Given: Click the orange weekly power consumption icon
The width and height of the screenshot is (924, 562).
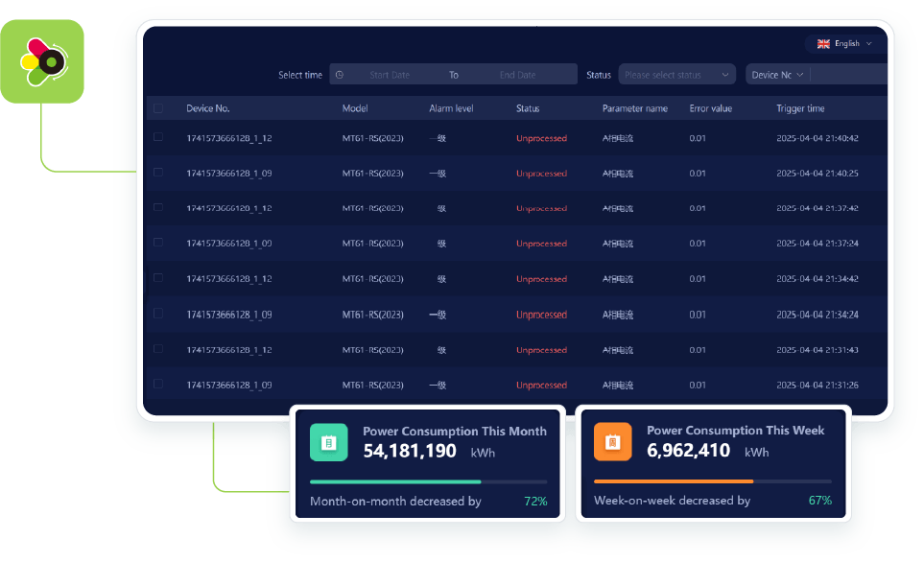Looking at the screenshot, I should [612, 442].
